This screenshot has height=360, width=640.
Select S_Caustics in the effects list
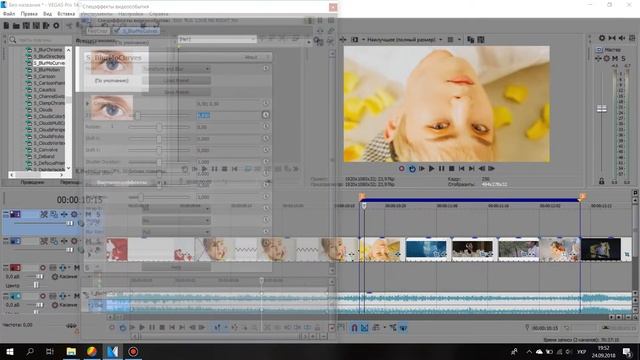[x=44, y=90]
